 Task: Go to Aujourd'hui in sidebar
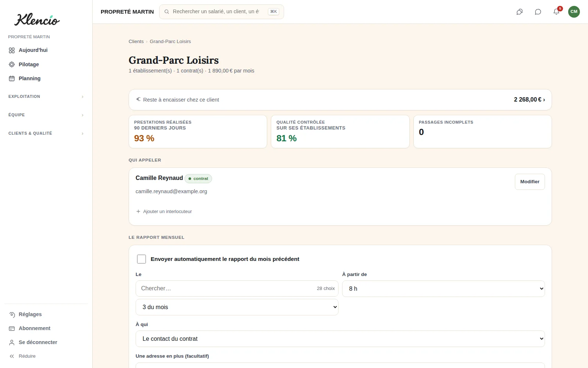pos(46,50)
